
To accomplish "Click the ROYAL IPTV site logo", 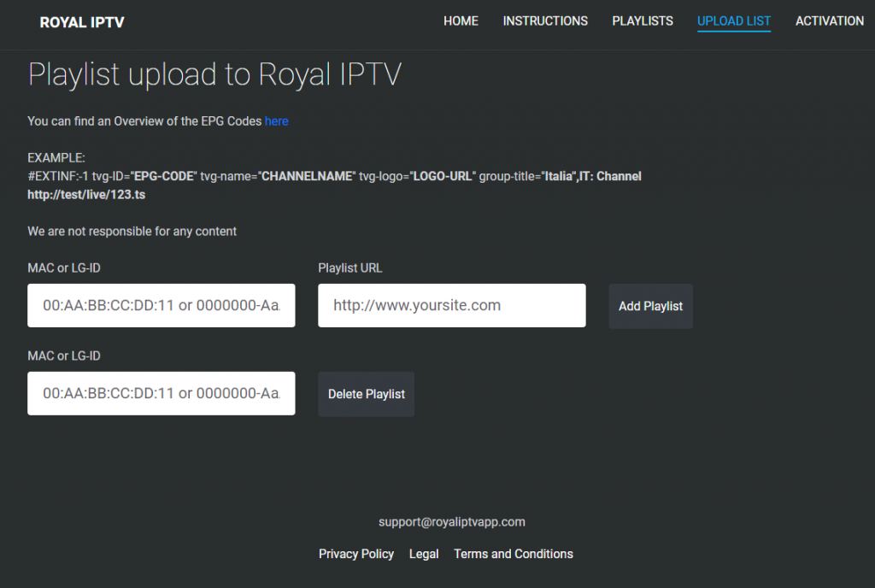I will [82, 22].
